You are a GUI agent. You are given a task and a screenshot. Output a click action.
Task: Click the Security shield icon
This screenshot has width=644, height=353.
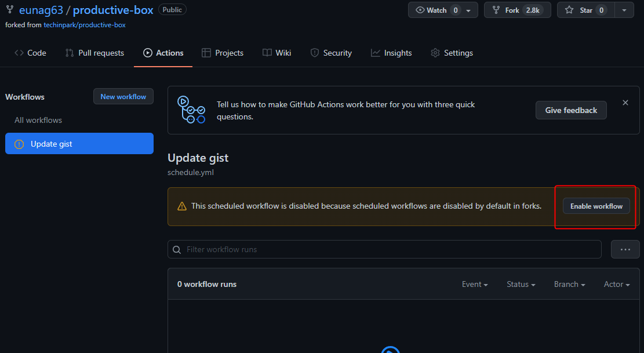(x=315, y=53)
